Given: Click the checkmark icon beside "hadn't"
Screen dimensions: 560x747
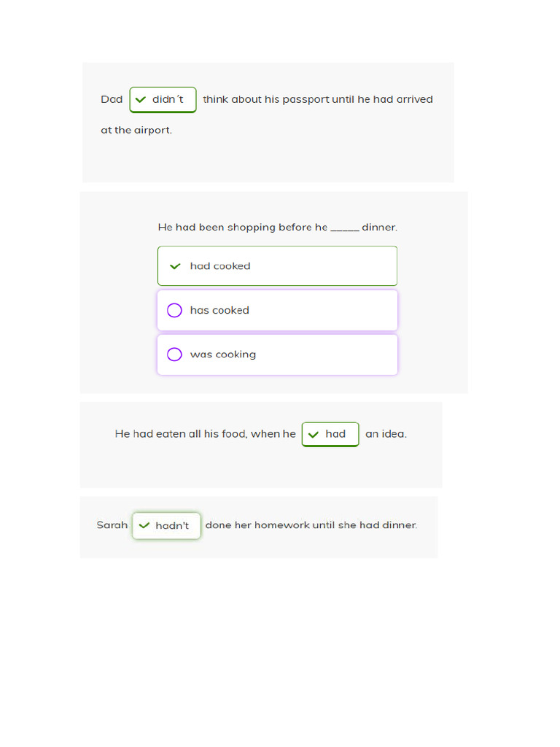Looking at the screenshot, I should coord(144,525).
